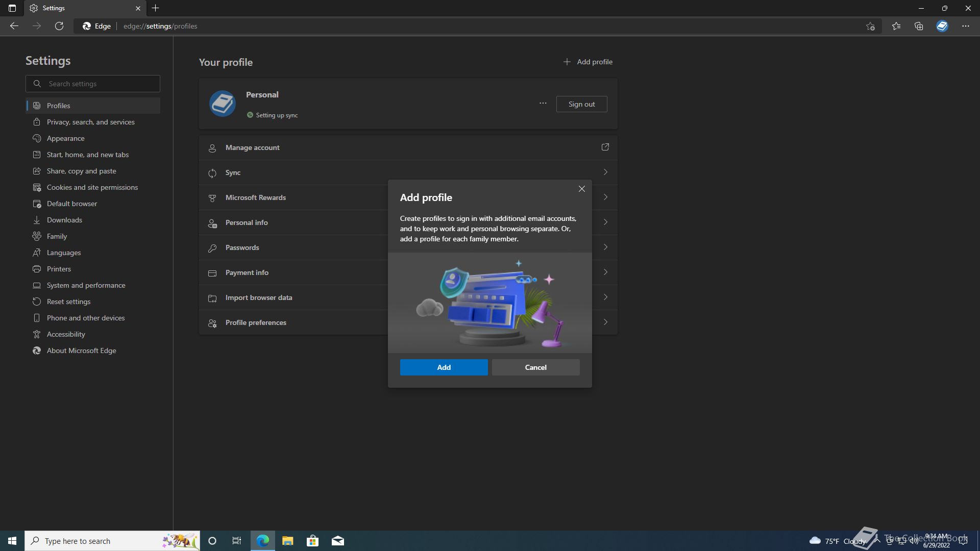The image size is (980, 551).
Task: Close Add profile dialog with X
Action: coord(581,189)
